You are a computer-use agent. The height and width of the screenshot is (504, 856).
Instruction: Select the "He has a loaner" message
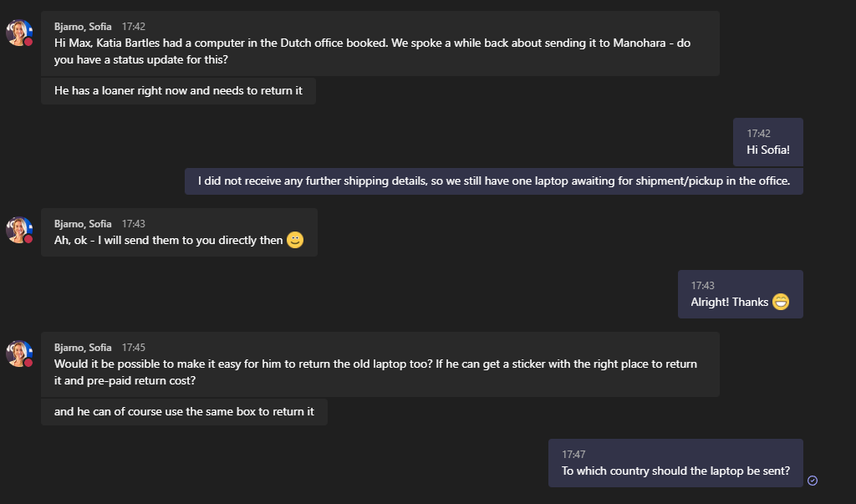[178, 90]
